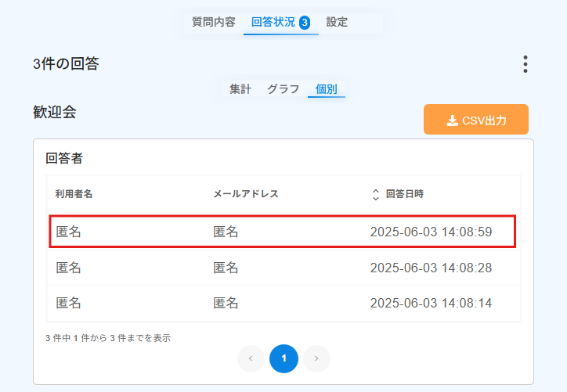Click the メールアドレス column header
The width and height of the screenshot is (567, 392).
[x=246, y=194]
